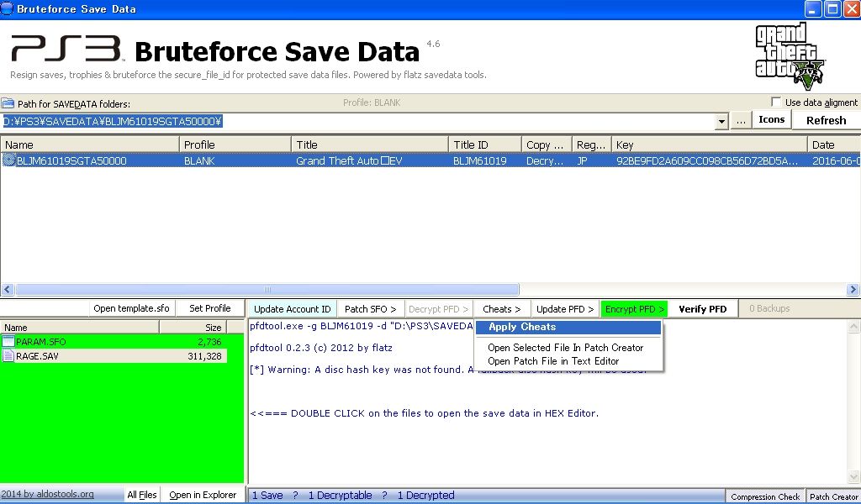This screenshot has width=861, height=504.
Task: Click the Grand Theft Auto title cell
Action: point(349,160)
